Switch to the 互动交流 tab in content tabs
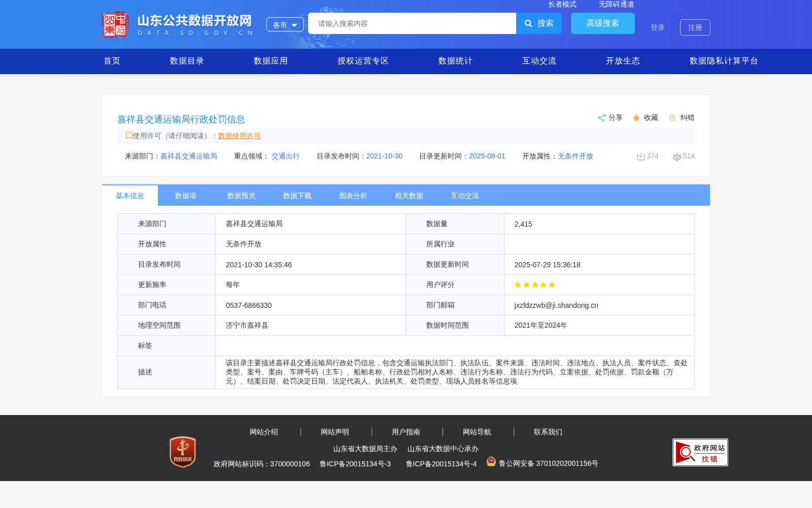The height and width of the screenshot is (508, 812). [465, 196]
